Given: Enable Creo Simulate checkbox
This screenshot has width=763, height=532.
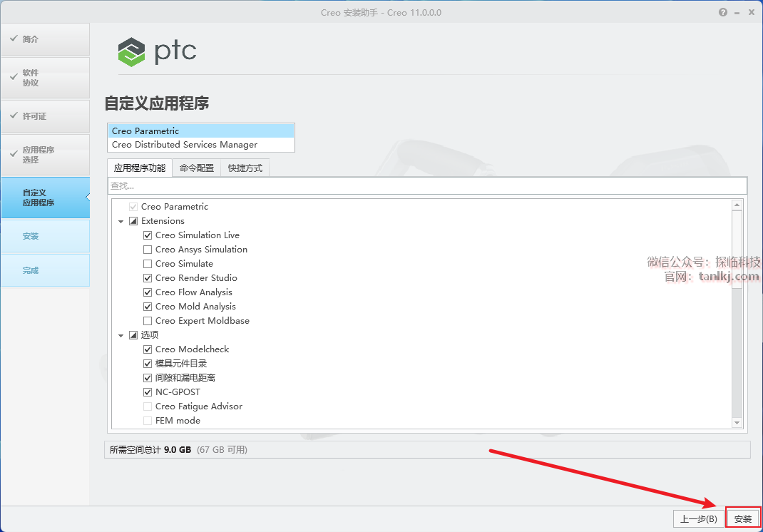Looking at the screenshot, I should pyautogui.click(x=148, y=264).
